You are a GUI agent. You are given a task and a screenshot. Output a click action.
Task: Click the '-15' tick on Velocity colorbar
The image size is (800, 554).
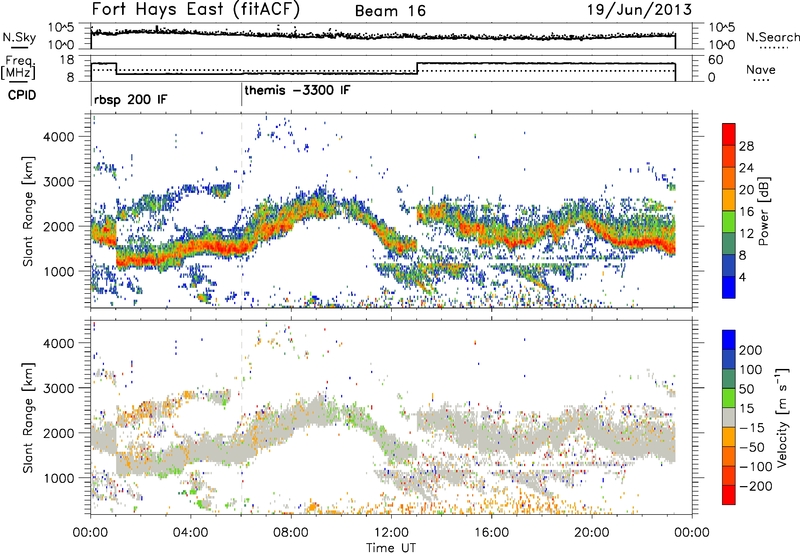click(752, 428)
